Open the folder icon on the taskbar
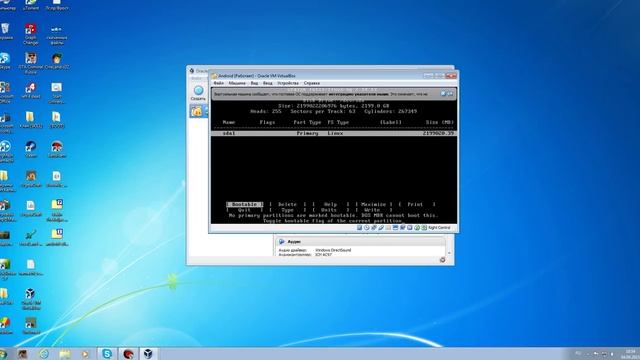Image resolution: width=640 pixels, height=360 pixels. coord(64,353)
